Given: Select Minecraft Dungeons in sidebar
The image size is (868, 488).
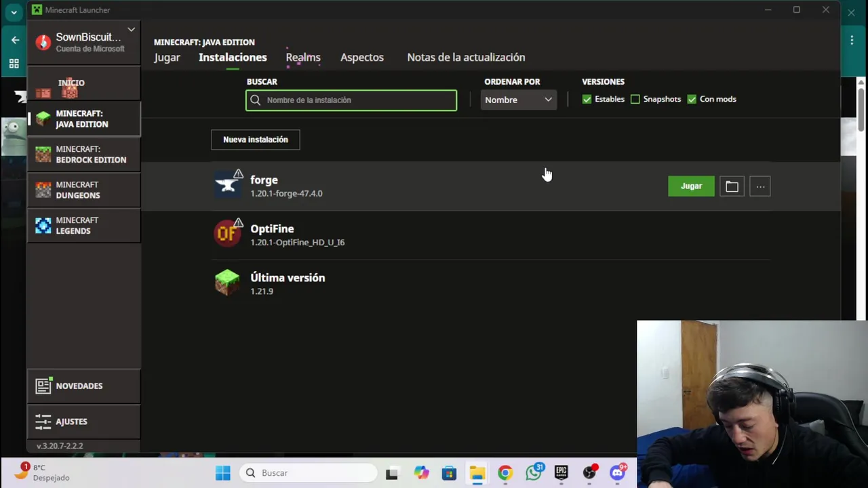Looking at the screenshot, I should coord(84,190).
